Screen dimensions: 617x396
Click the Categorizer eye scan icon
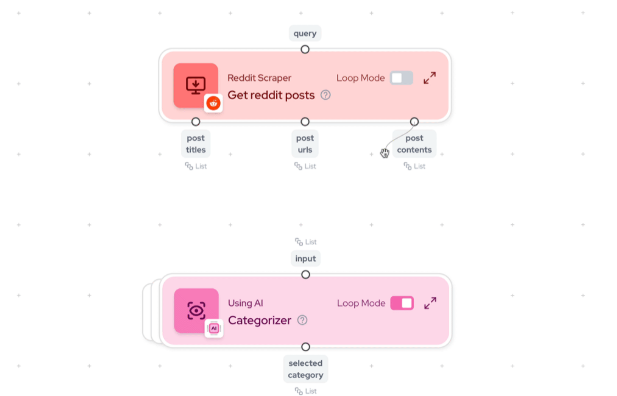[196, 311]
